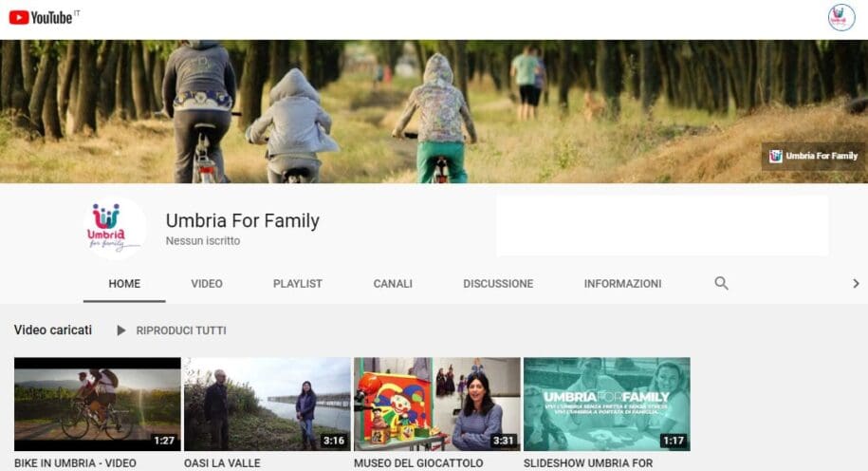Switch to the VIDEO tab
The height and width of the screenshot is (471, 868).
click(x=207, y=284)
